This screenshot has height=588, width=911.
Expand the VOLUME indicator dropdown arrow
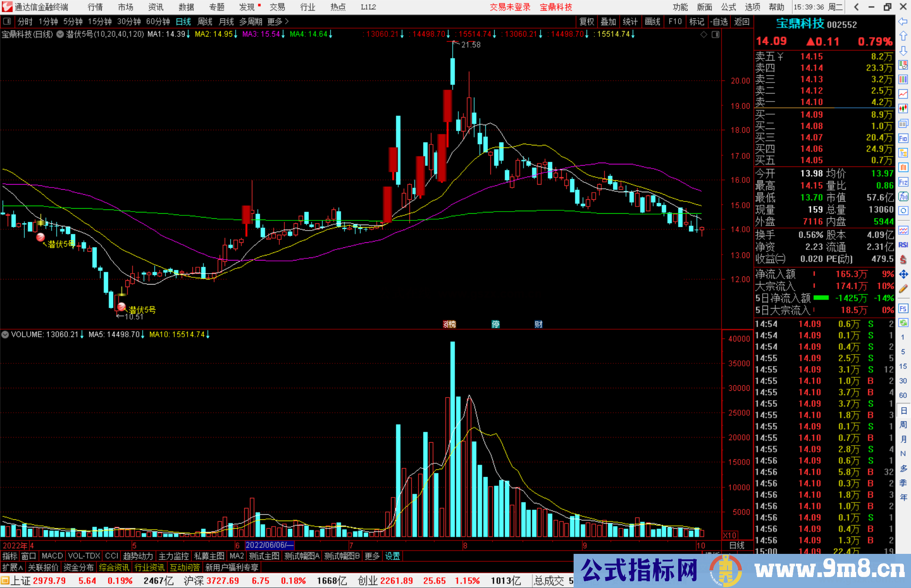[5, 335]
